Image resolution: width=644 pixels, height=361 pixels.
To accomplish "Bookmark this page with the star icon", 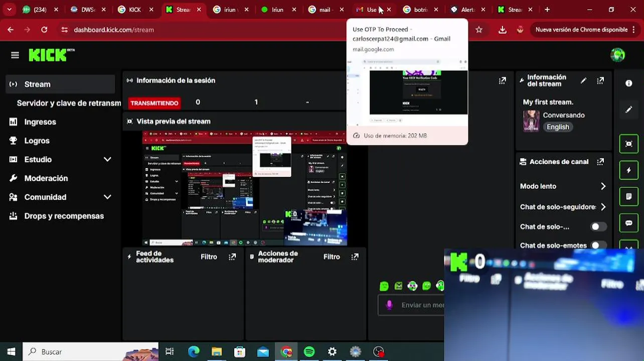I will coord(479,30).
